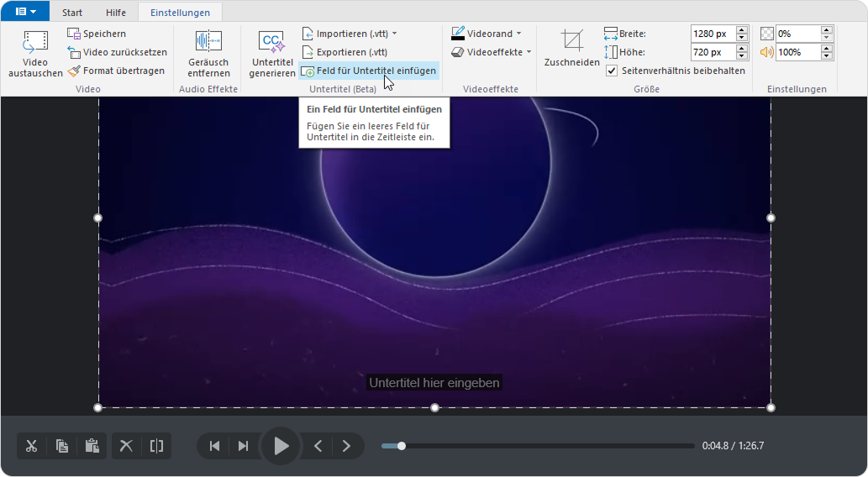This screenshot has width=868, height=477.
Task: Increase Höhe with the up arrow
Action: (742, 48)
